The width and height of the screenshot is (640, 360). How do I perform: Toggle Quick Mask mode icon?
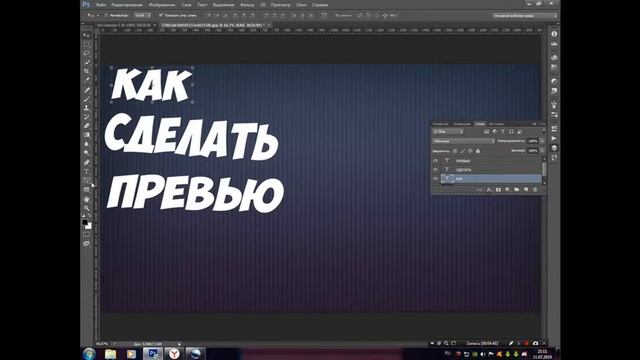87,235
